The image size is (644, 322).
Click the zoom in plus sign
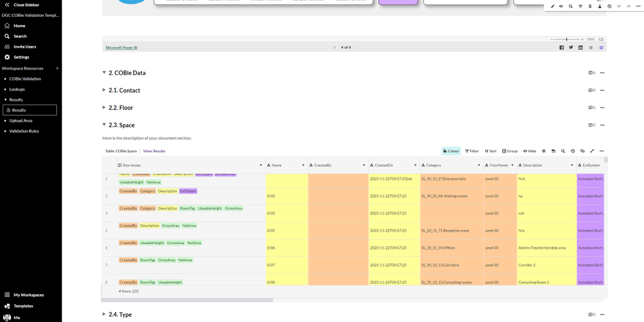[583, 39]
